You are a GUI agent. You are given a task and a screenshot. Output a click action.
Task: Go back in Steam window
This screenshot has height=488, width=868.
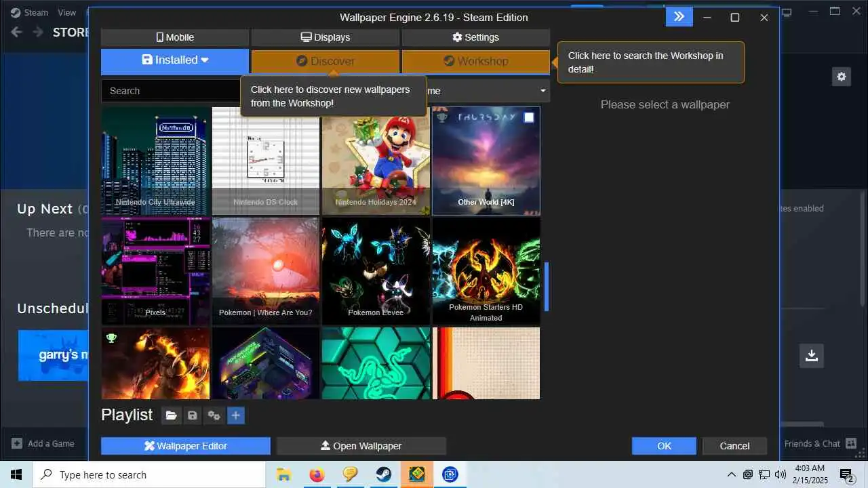click(x=17, y=32)
